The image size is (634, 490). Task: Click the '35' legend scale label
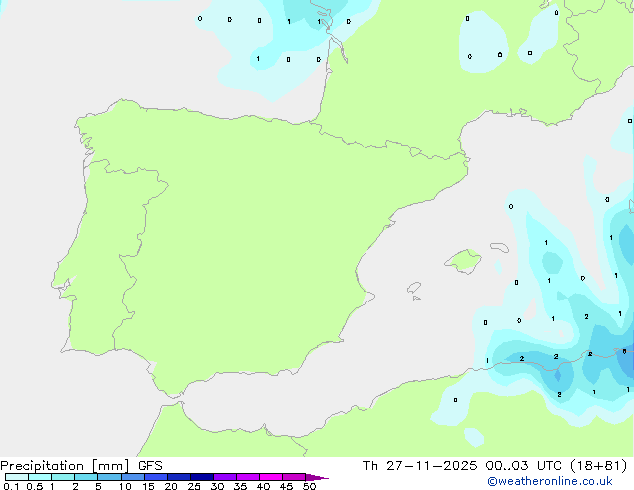click(x=240, y=486)
